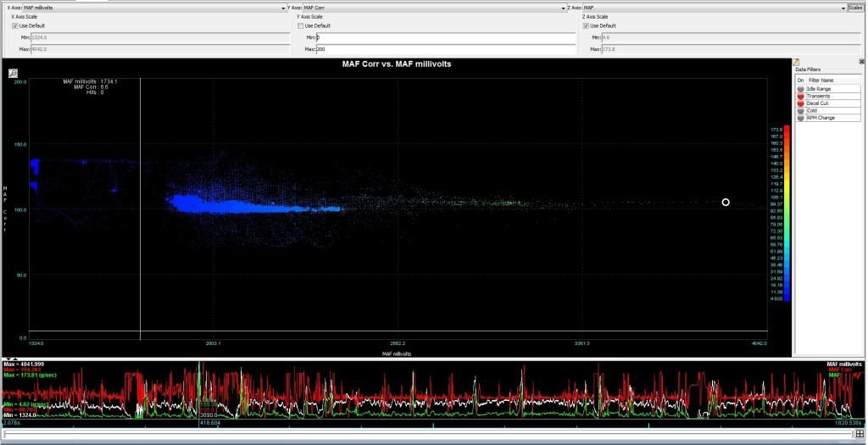Click the expand icon at timeline end
This screenshot has width=868, height=445.
pyautogui.click(x=860, y=434)
